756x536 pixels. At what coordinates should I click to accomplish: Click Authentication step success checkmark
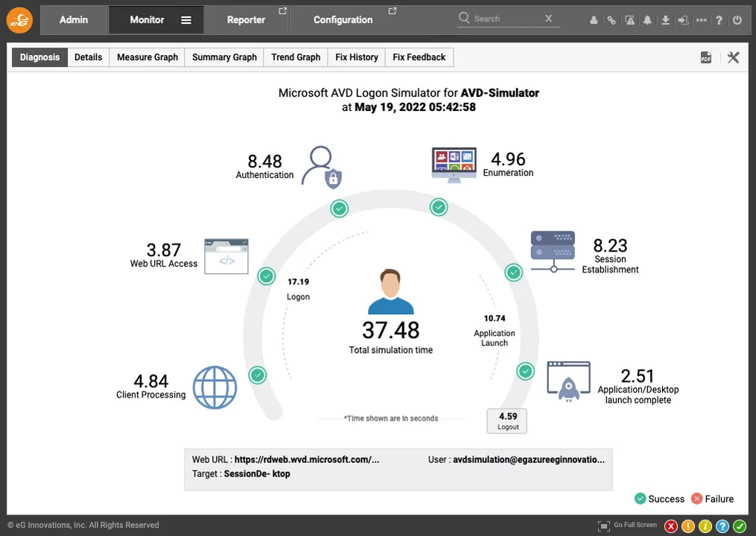tap(340, 208)
